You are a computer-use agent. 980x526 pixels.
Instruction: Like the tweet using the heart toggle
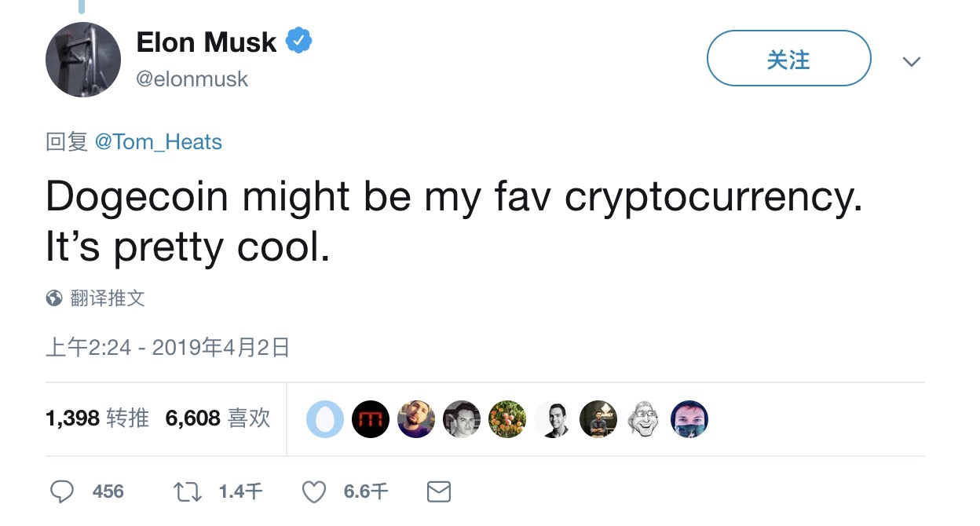pos(313,491)
